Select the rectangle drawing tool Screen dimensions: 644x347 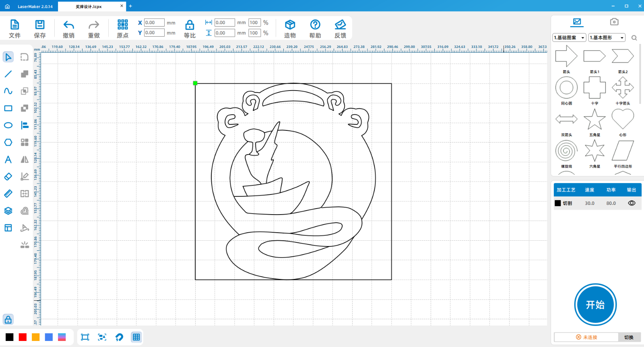pos(8,108)
